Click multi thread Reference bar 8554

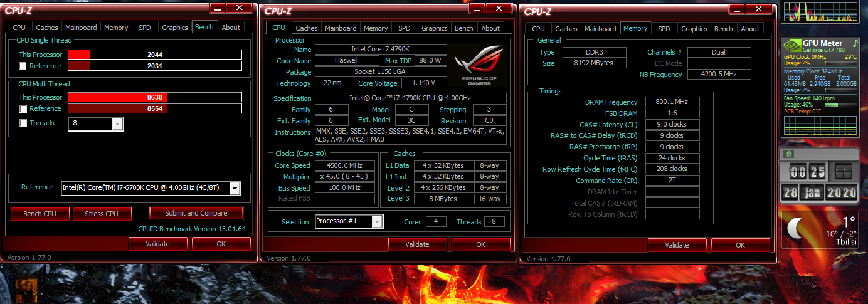click(x=155, y=108)
